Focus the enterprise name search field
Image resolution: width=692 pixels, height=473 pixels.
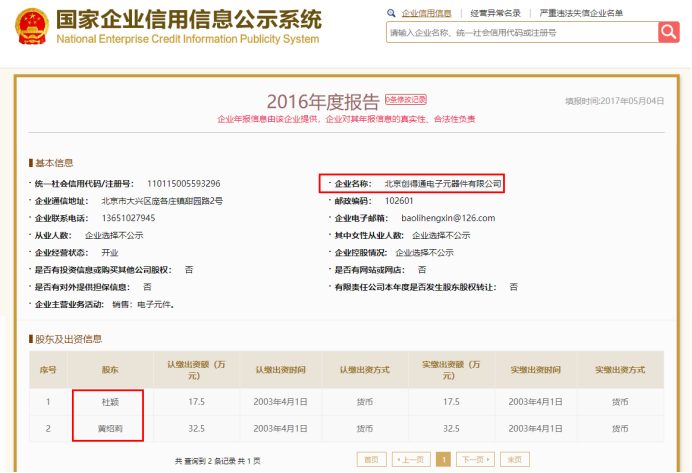522,33
